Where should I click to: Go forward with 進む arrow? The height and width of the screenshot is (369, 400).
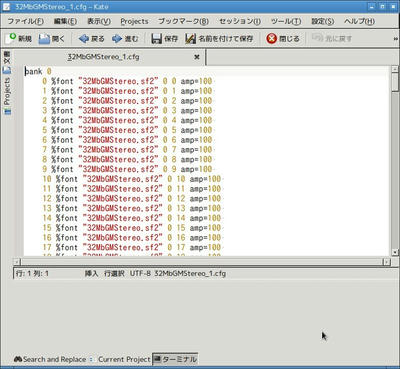tap(125, 39)
